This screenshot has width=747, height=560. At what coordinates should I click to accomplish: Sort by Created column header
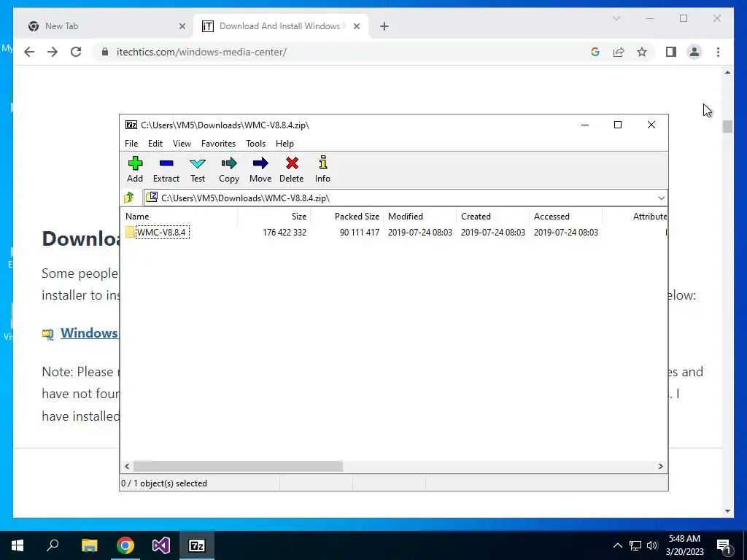click(492, 216)
